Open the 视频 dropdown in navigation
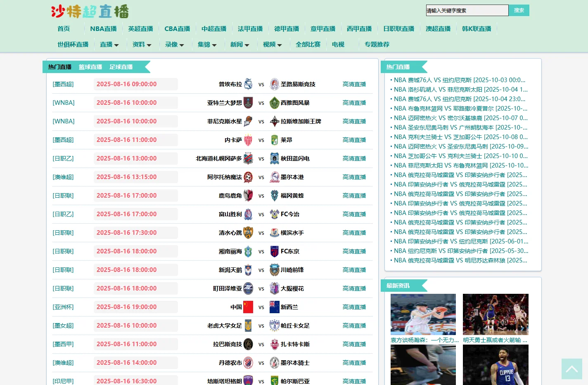 [x=273, y=45]
